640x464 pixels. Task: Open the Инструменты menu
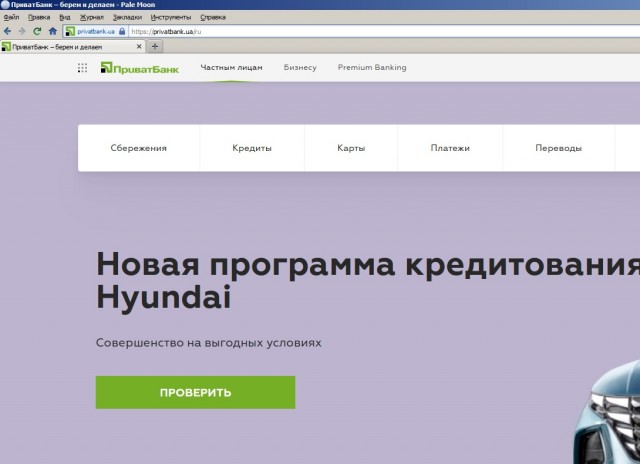point(171,17)
